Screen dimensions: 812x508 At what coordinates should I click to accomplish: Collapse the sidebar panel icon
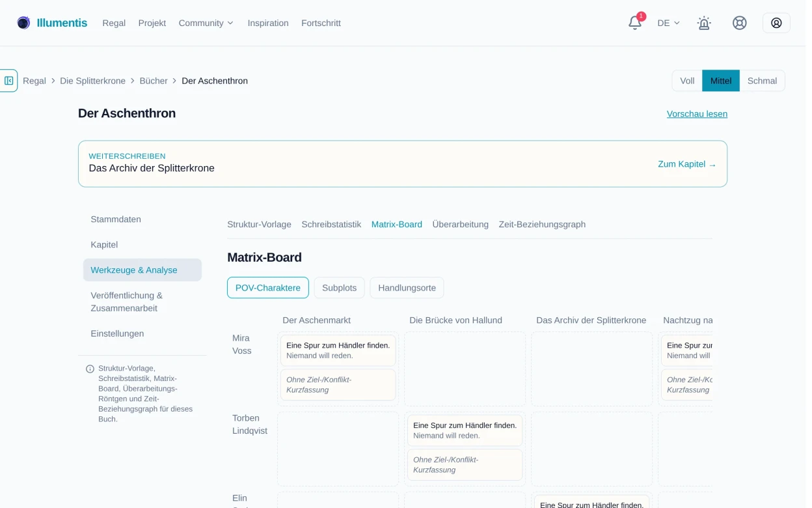pos(9,81)
